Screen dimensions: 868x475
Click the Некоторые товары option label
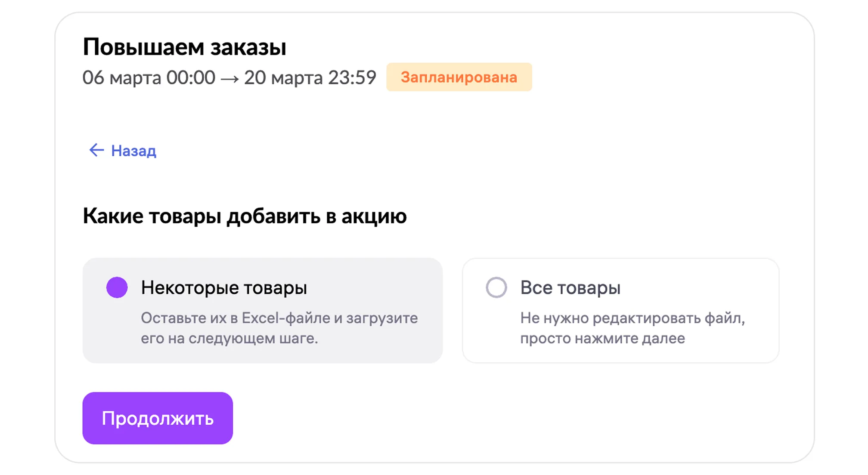(224, 288)
